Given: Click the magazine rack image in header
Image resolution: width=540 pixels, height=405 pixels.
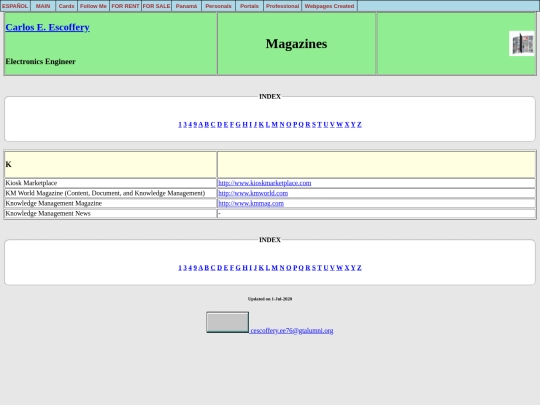Looking at the screenshot, I should coord(522,43).
